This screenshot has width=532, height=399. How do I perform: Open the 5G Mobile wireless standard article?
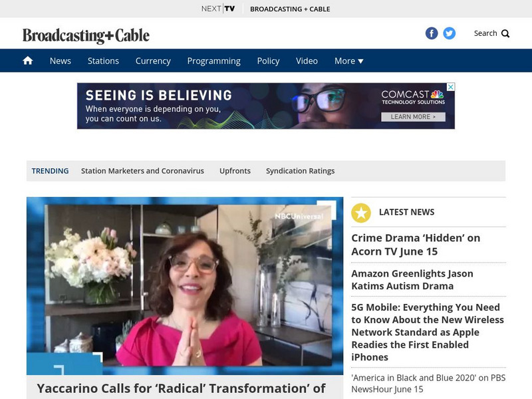point(428,332)
